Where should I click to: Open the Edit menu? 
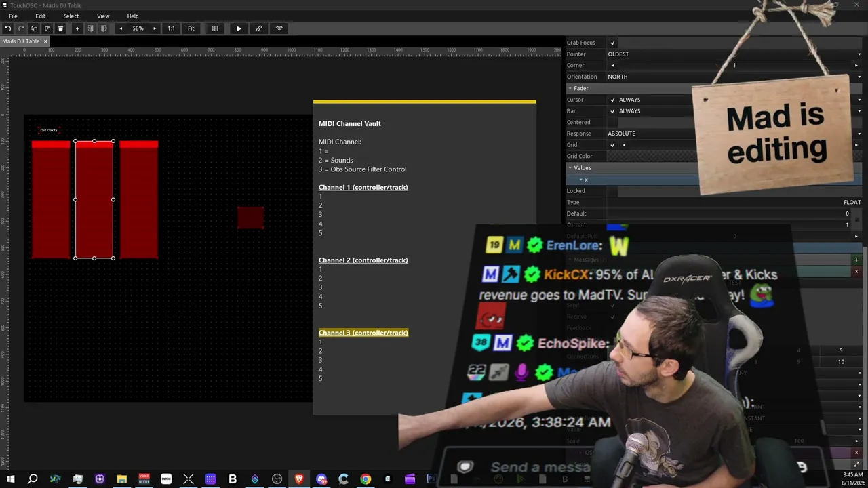click(x=41, y=16)
